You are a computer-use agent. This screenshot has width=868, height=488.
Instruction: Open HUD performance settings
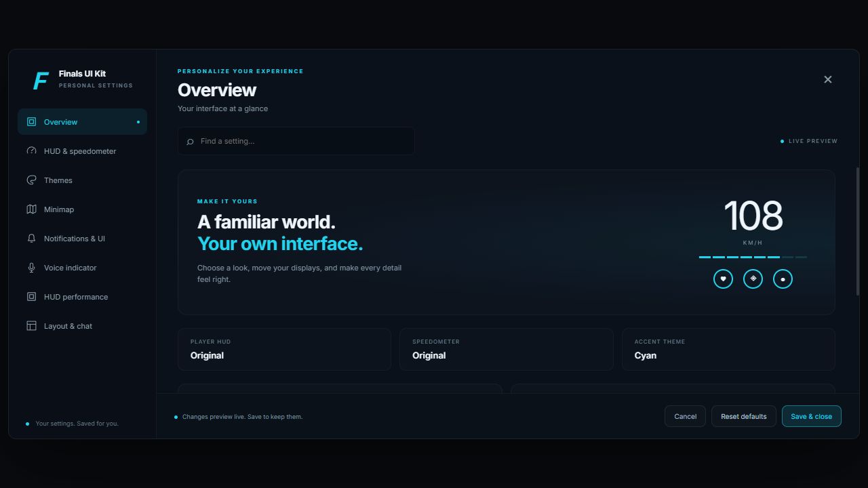point(82,297)
